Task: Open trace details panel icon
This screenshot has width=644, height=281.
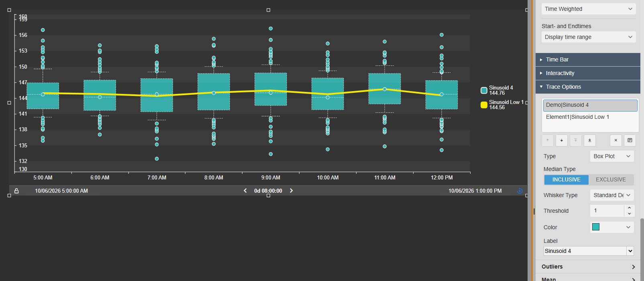Action: tap(630, 140)
